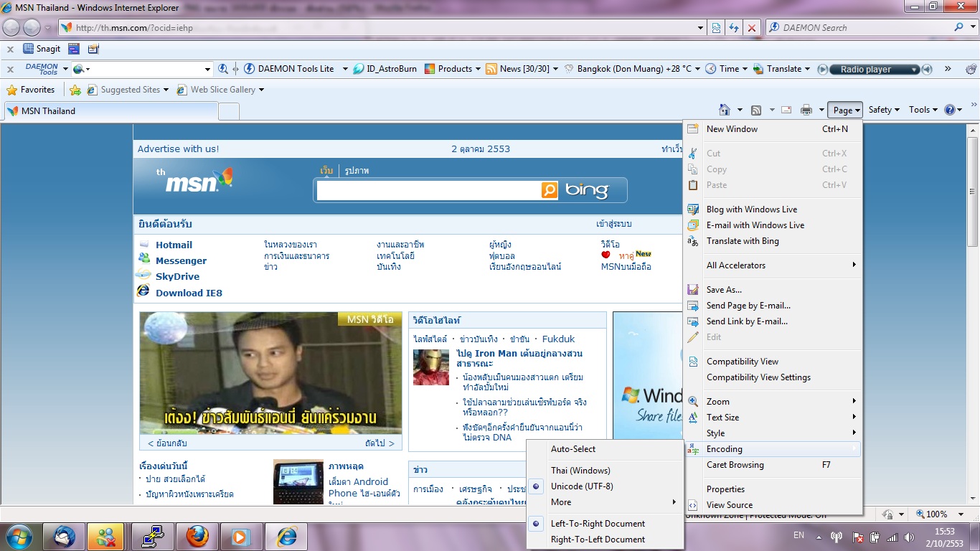
Task: Click the Home icon in command bar
Action: click(725, 110)
